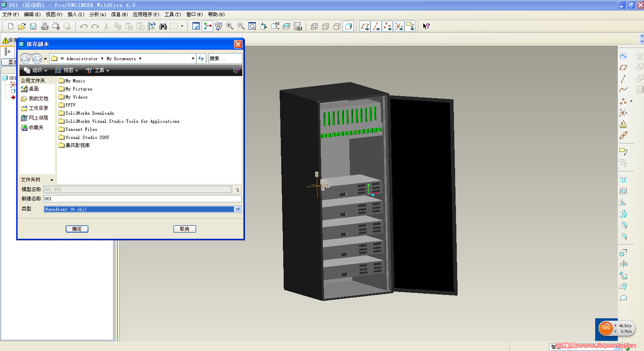Open the navigation history dropdown arrow
This screenshot has width=644, height=351.
(45, 59)
